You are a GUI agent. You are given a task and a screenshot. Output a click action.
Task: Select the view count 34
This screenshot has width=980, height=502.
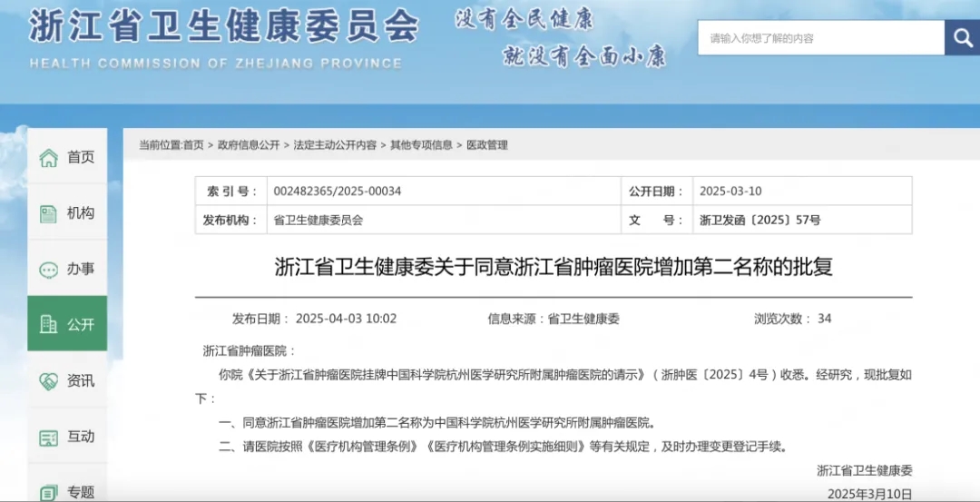pyautogui.click(x=824, y=319)
